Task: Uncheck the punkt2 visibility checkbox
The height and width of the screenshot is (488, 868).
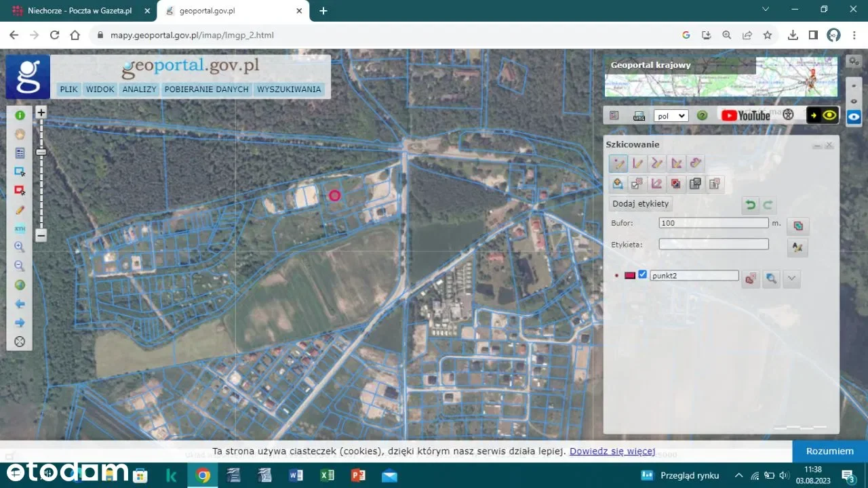Action: point(642,274)
